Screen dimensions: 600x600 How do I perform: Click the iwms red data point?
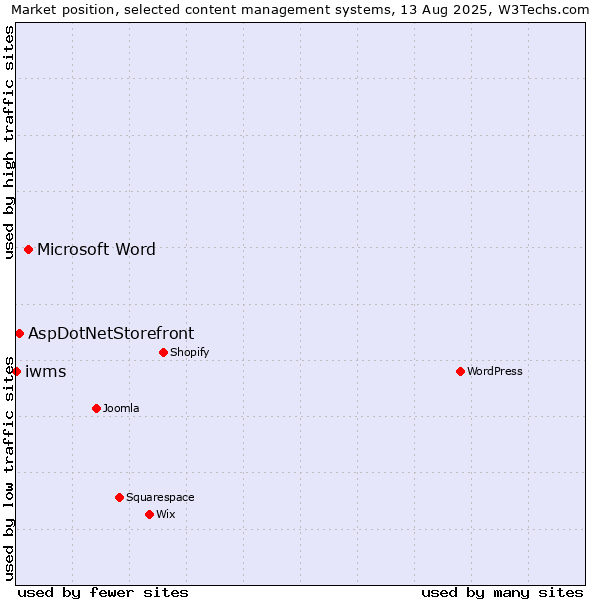point(16,371)
